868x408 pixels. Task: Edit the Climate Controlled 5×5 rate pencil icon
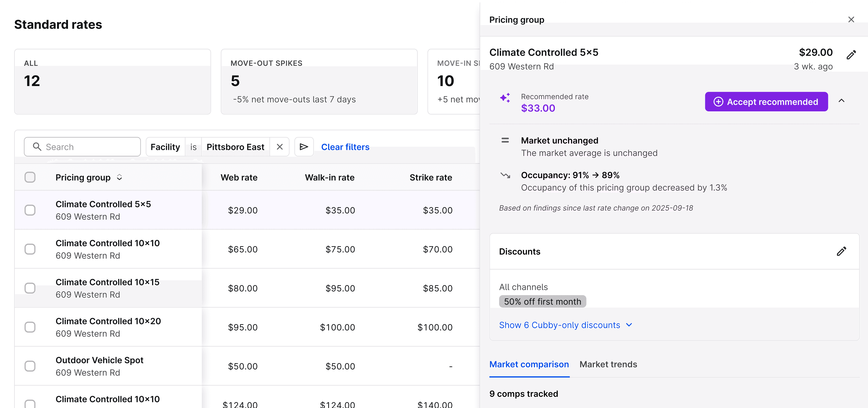pyautogui.click(x=851, y=55)
